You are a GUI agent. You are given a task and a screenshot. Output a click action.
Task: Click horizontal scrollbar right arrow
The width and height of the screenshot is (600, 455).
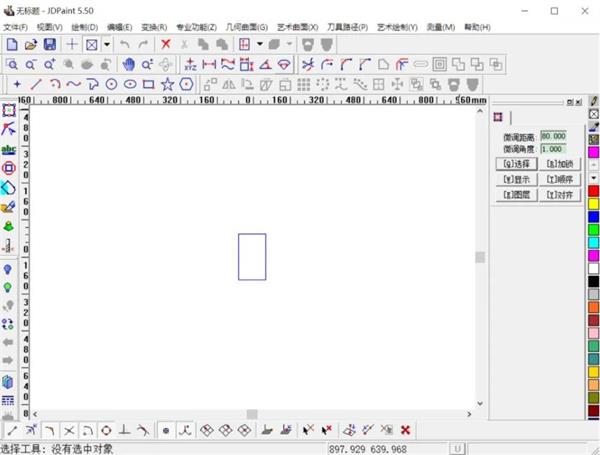469,414
